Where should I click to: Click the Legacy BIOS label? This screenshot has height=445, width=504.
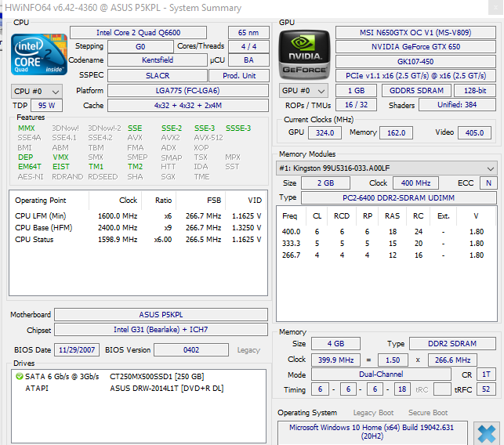pos(248,350)
